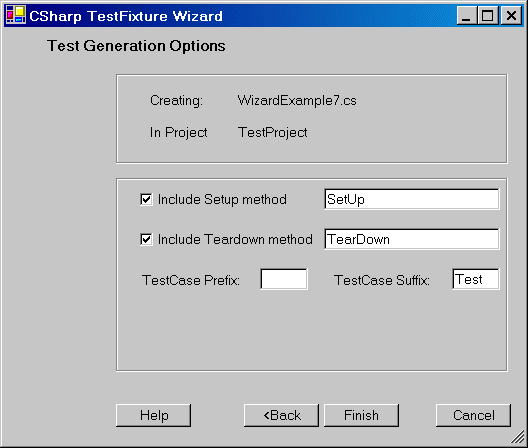The width and height of the screenshot is (528, 448).
Task: Cancel the wizard
Action: pos(473,415)
